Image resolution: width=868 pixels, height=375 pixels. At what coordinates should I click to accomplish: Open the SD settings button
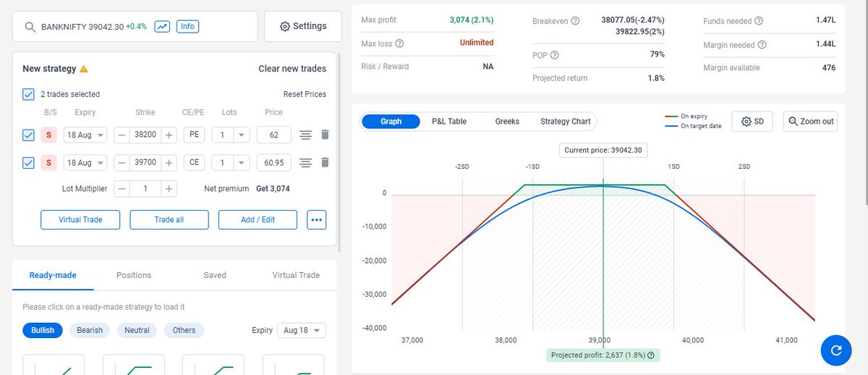click(753, 122)
